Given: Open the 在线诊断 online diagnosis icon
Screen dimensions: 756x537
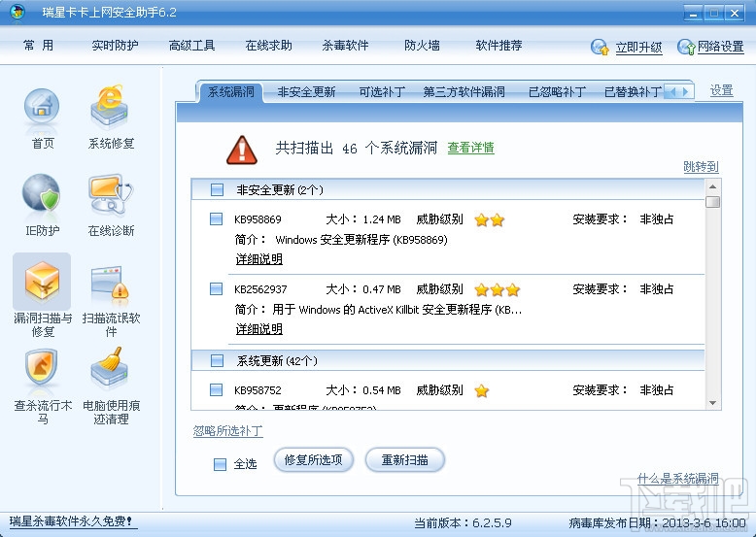Looking at the screenshot, I should (111, 194).
